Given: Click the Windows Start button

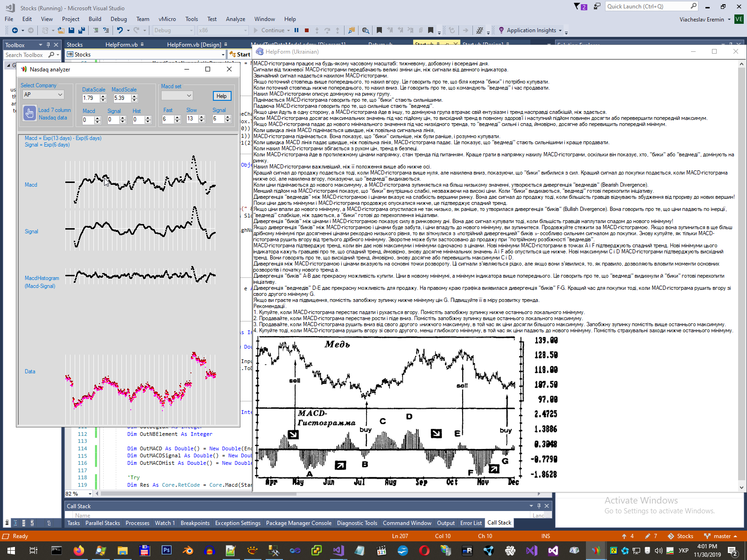Looking at the screenshot, I should tap(11, 551).
